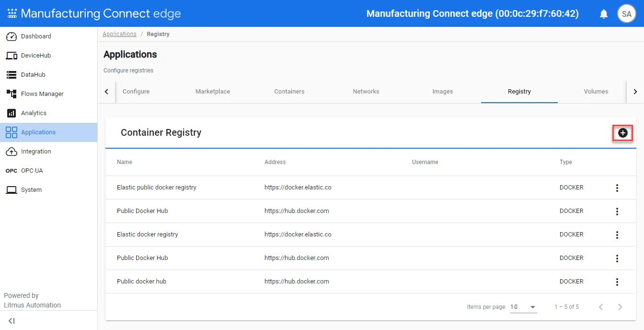Click the Address column header
The width and height of the screenshot is (644, 330).
pyautogui.click(x=275, y=162)
